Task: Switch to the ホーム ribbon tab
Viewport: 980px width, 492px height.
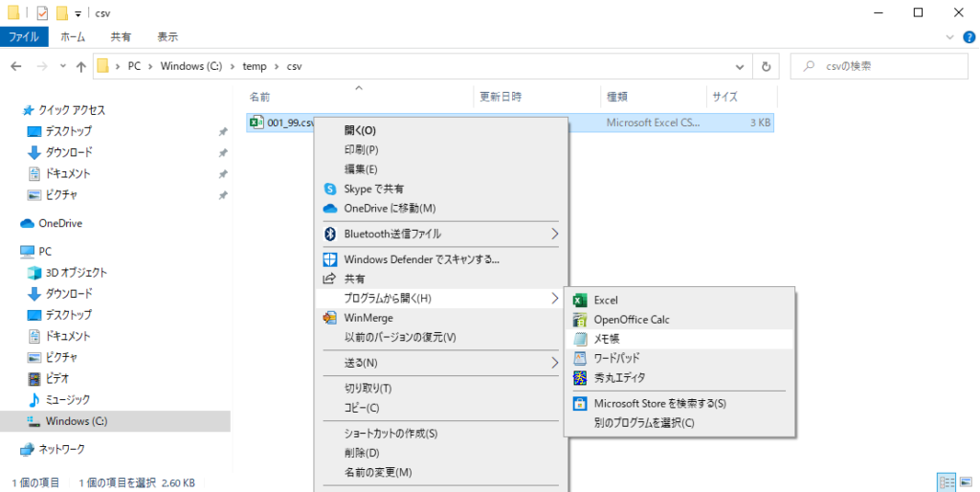Action: point(73,37)
